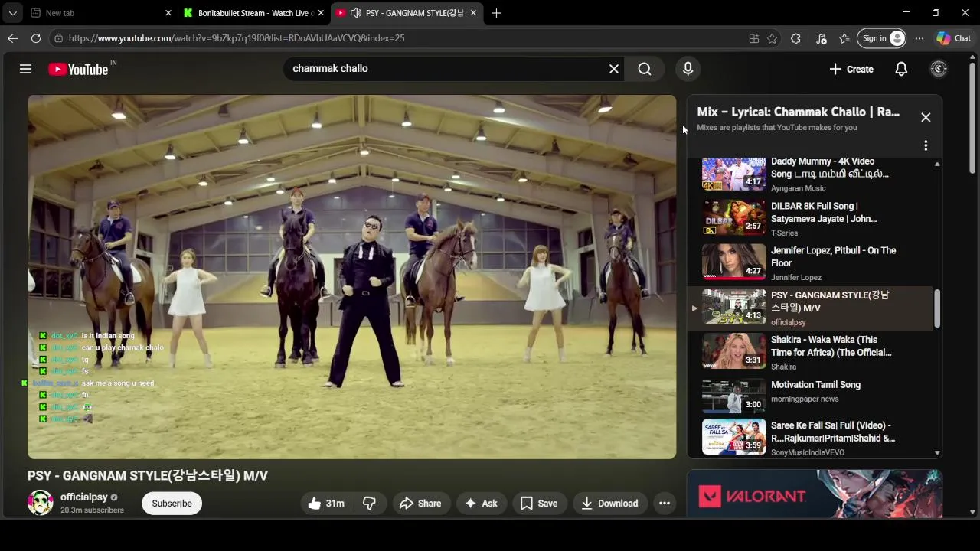Viewport: 980px width, 551px height.
Task: Play Shakira Waka Waka video
Action: pos(809,352)
